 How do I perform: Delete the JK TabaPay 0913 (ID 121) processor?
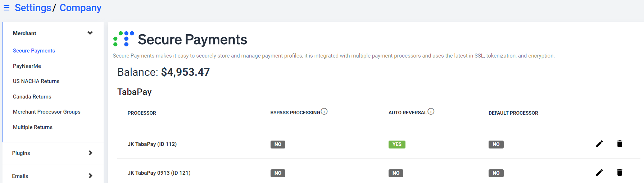click(620, 173)
